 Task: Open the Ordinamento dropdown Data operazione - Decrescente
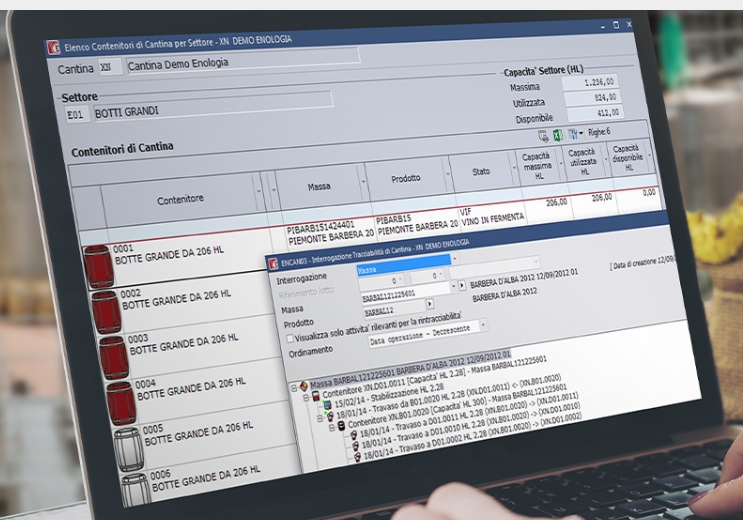point(483,326)
